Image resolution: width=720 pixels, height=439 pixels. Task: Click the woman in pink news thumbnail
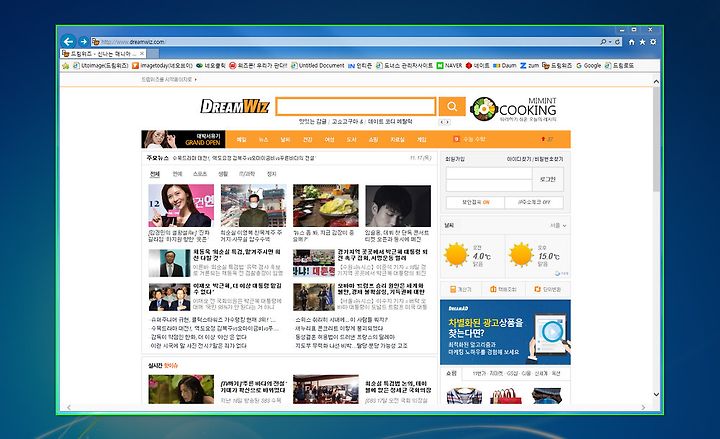coord(181,205)
